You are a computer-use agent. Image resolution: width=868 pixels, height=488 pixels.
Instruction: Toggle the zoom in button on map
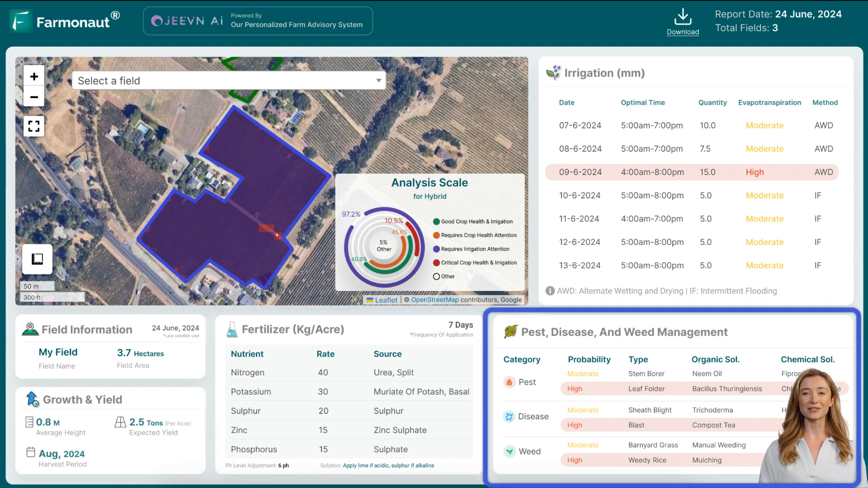click(x=34, y=76)
